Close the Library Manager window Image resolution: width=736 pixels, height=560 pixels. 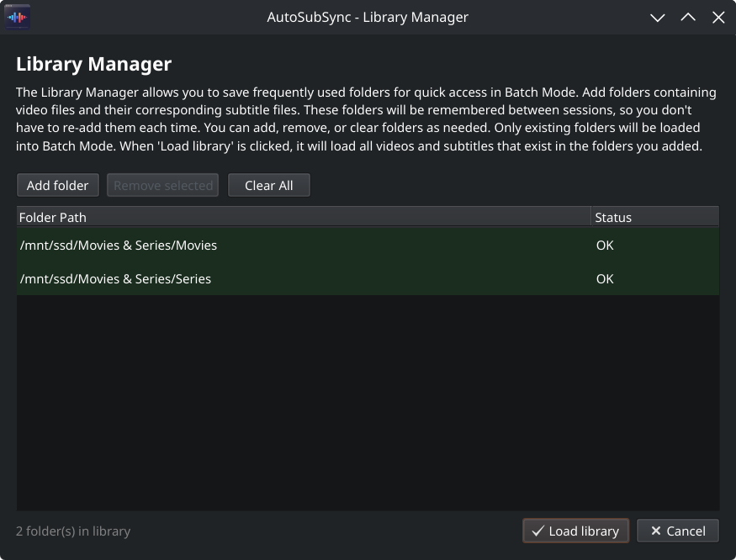[718, 18]
